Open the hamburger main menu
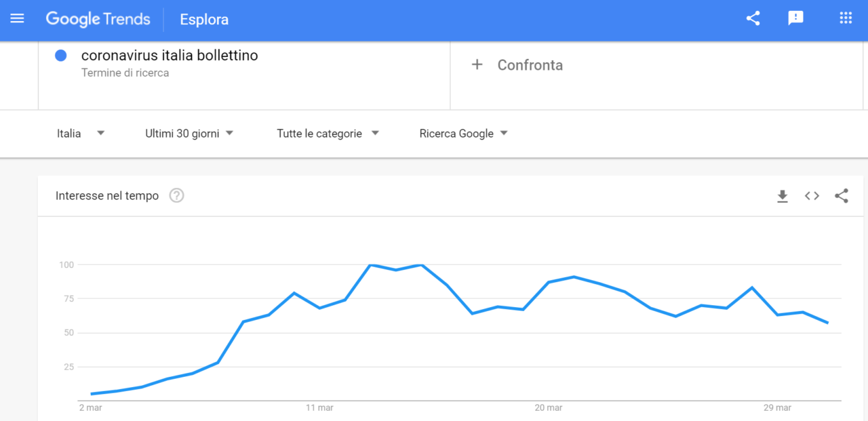Image resolution: width=868 pixels, height=421 pixels. click(x=18, y=19)
